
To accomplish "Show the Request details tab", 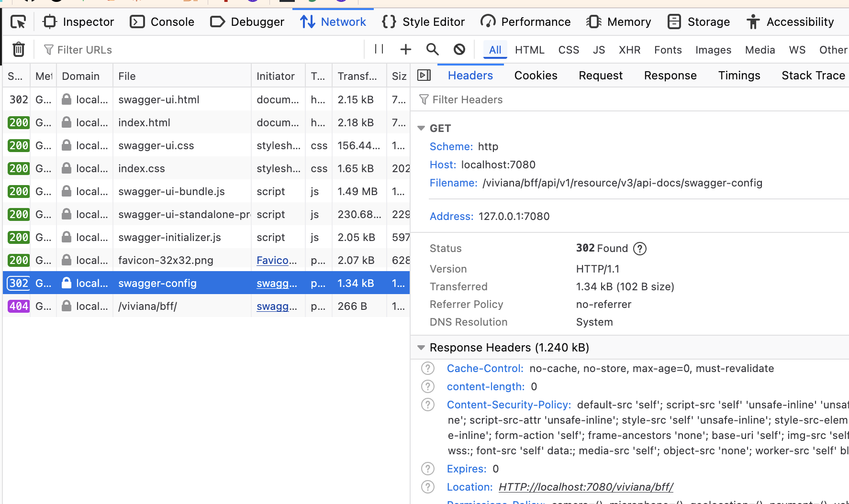I will (601, 76).
